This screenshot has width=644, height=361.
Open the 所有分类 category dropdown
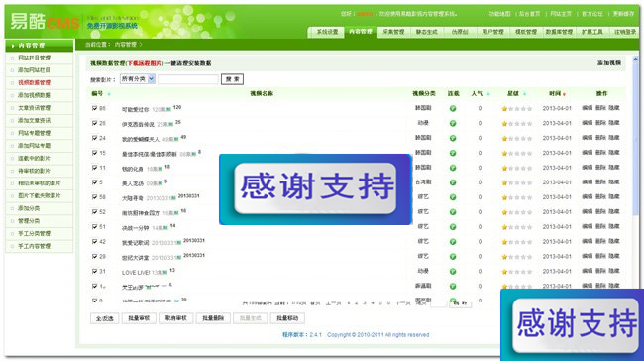[137, 79]
